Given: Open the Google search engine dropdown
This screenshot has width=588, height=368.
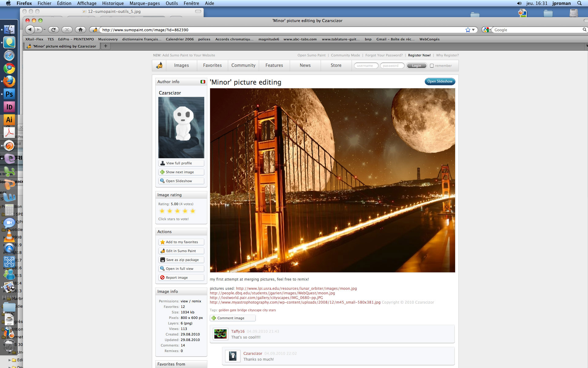Looking at the screenshot, I should [x=487, y=30].
